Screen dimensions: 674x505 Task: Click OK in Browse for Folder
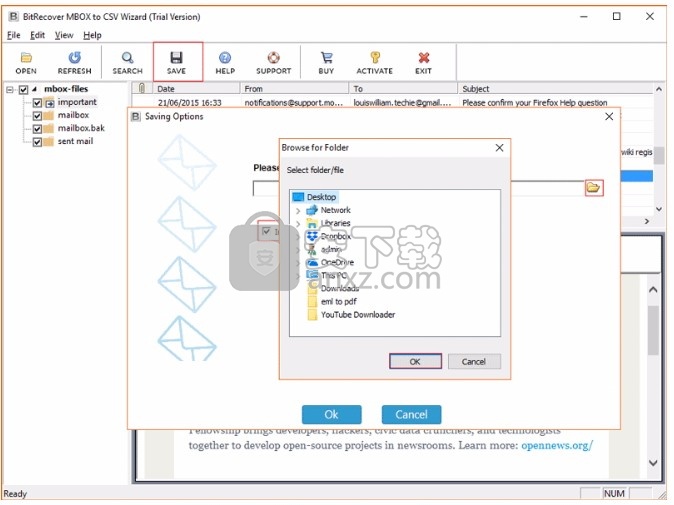(414, 361)
